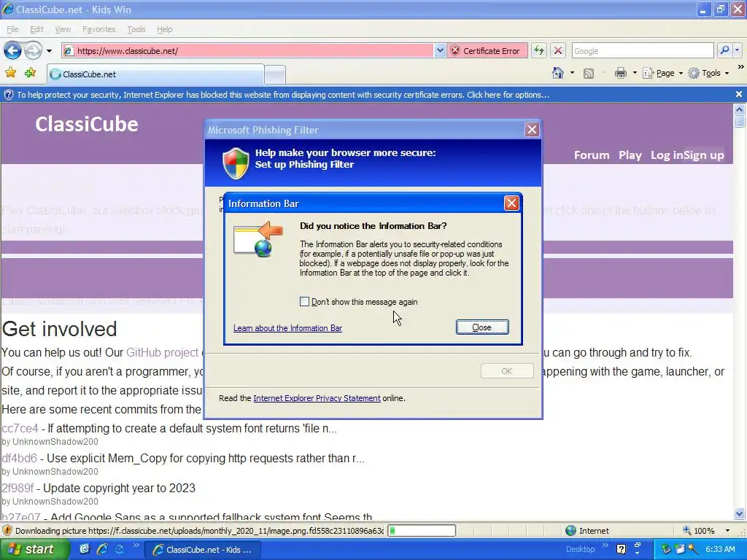Click the browser Back arrow button
This screenshot has width=747, height=560.
point(13,50)
